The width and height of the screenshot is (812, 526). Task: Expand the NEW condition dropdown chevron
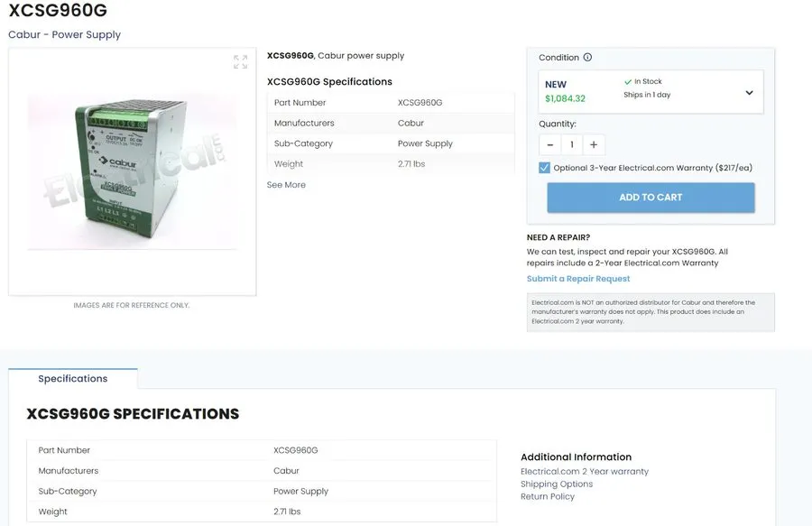click(x=749, y=93)
